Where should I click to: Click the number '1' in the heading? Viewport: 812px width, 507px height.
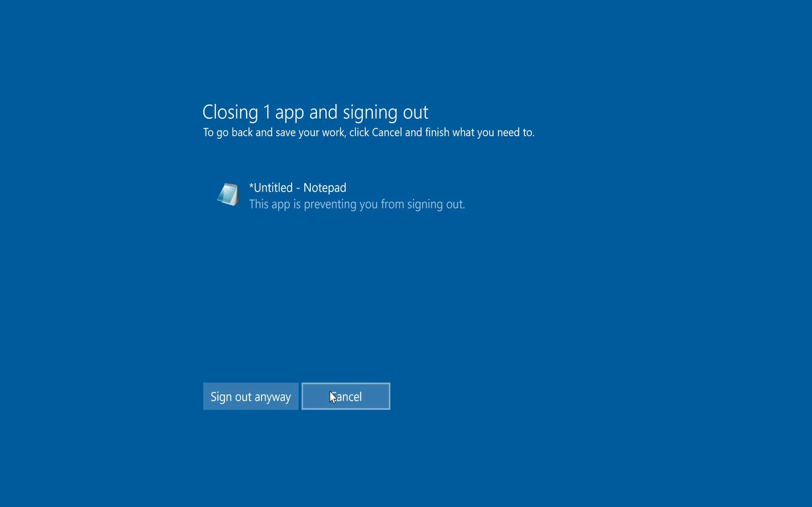point(267,112)
